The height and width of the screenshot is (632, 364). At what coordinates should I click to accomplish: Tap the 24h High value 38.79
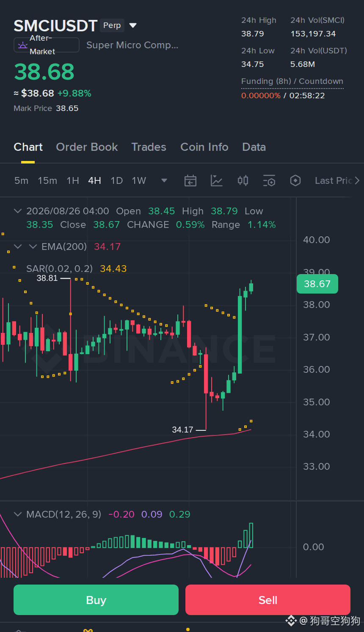tap(253, 34)
